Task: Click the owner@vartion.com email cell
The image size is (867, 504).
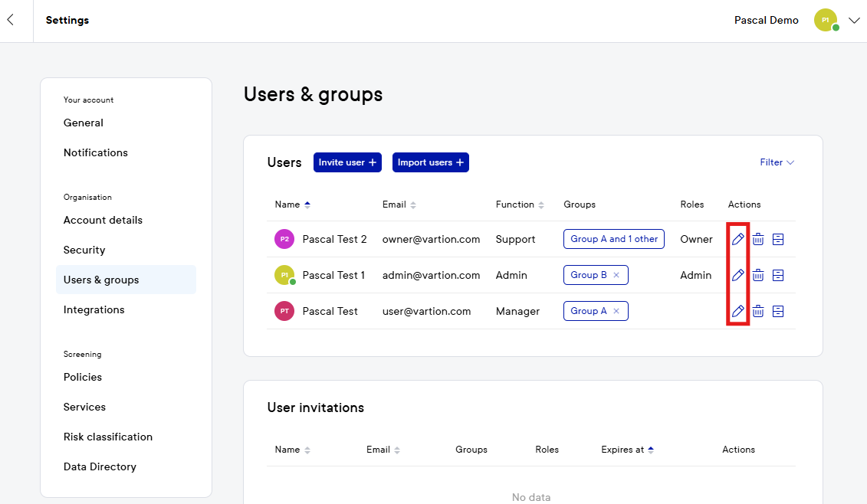Action: [432, 239]
